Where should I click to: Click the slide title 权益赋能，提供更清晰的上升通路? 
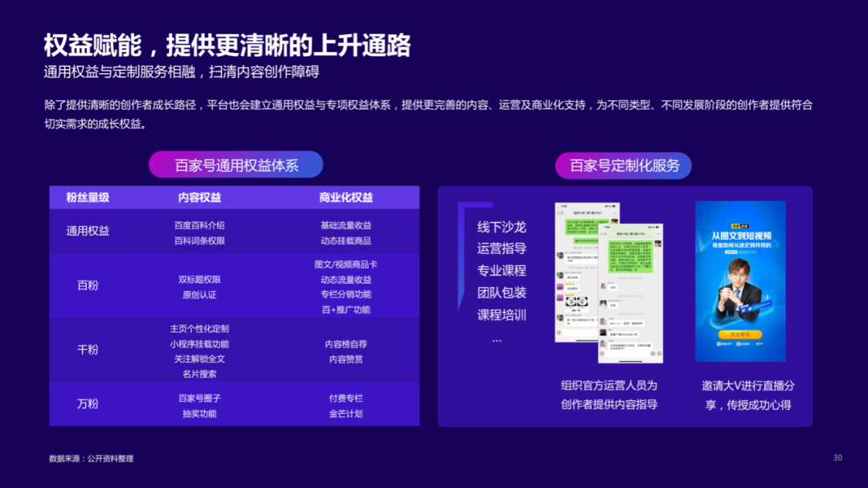coord(227,45)
